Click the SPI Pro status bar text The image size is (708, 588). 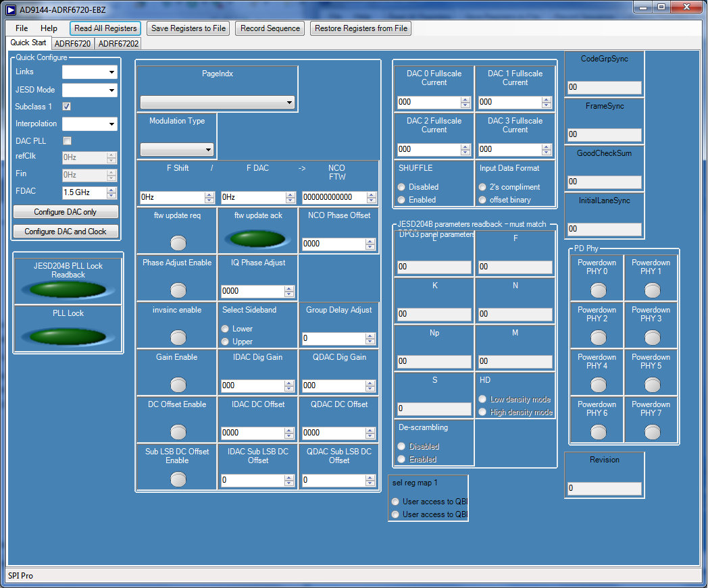pos(20,576)
